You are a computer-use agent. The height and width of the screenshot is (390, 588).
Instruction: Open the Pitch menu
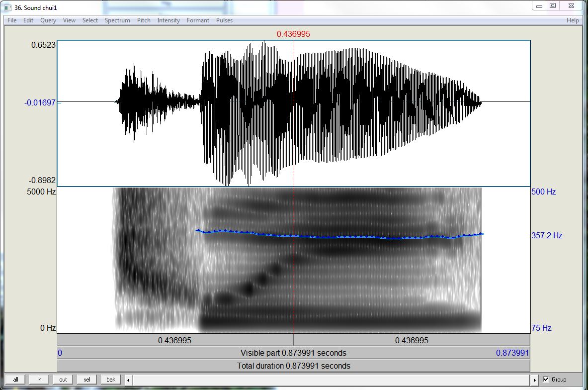[144, 20]
